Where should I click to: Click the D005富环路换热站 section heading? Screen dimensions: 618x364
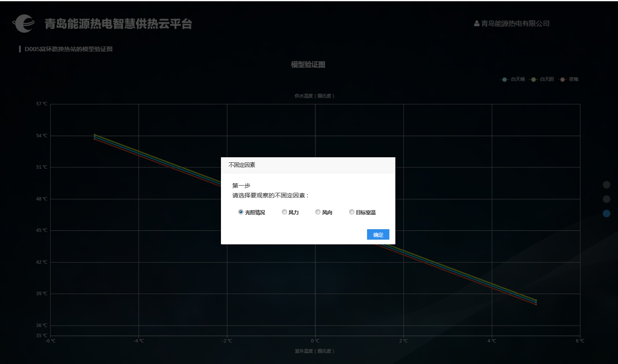(x=69, y=49)
